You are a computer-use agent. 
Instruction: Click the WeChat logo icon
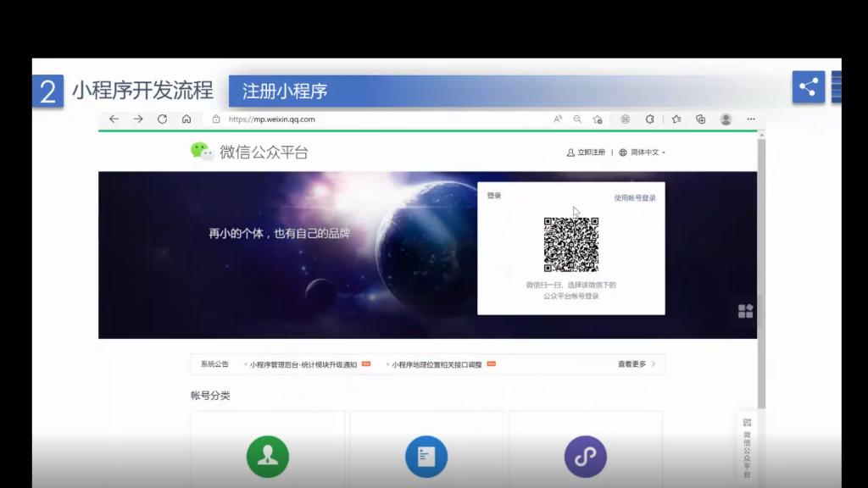pyautogui.click(x=202, y=151)
